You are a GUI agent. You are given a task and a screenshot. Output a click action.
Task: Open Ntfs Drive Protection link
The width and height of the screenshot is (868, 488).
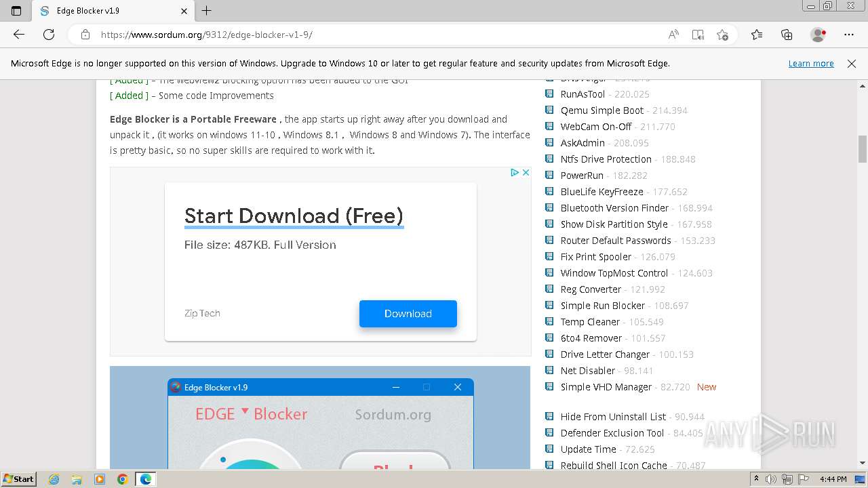tap(606, 159)
